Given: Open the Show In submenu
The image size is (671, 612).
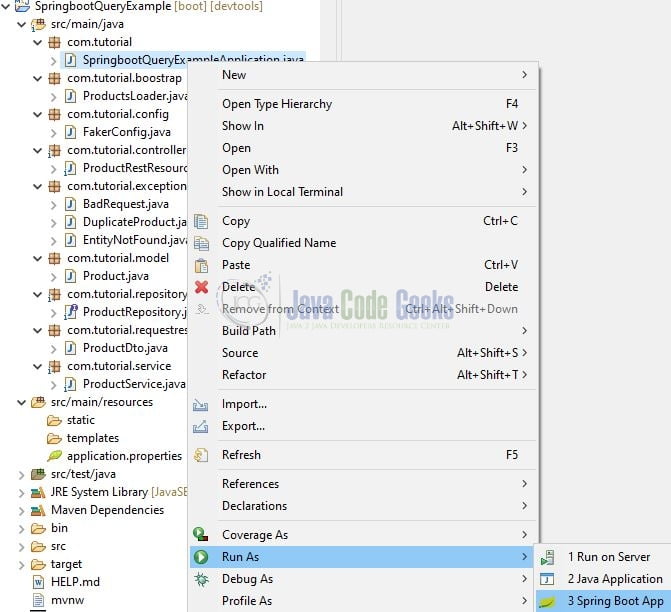Looking at the screenshot, I should (x=364, y=126).
